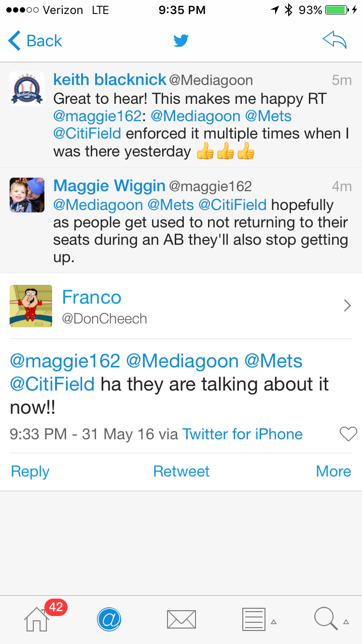Open the Search magnifier icon

(326, 619)
